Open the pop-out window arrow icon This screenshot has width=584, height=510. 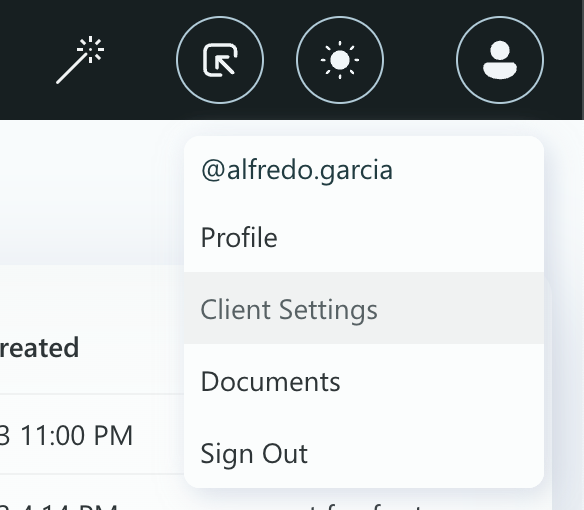point(220,60)
